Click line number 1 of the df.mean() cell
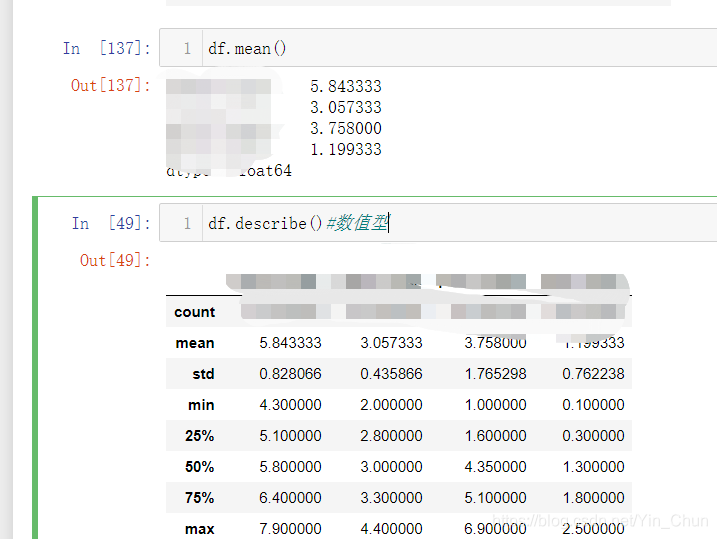 point(187,48)
